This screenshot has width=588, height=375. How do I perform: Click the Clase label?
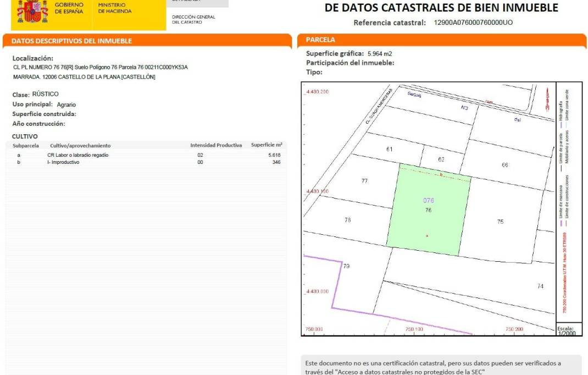click(21, 95)
